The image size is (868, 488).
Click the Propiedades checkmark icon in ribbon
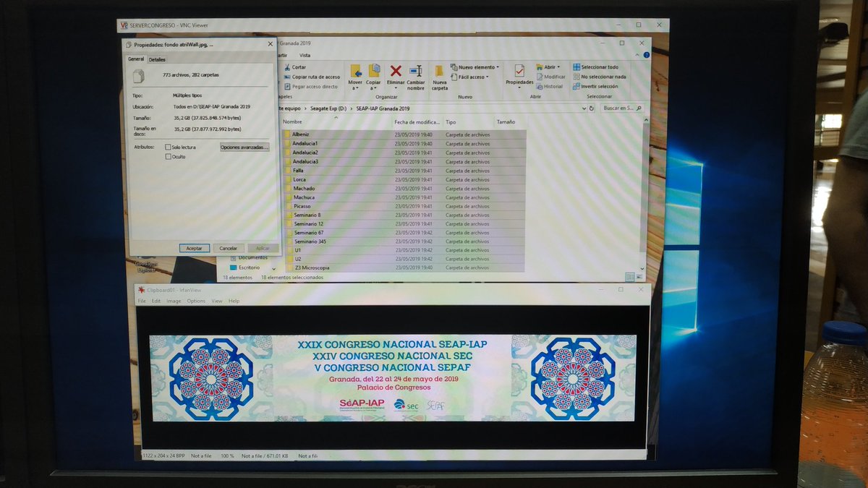519,71
